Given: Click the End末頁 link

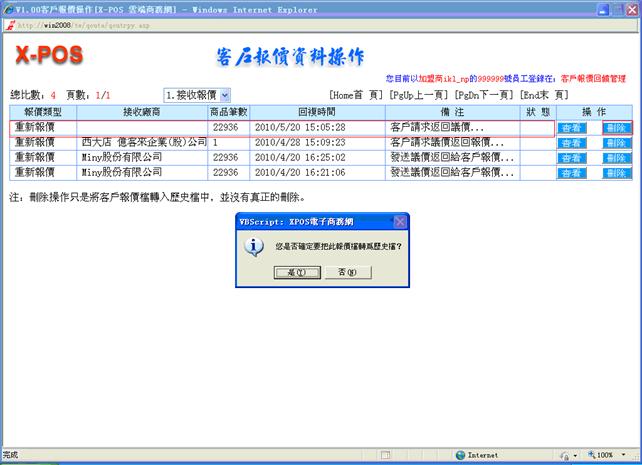Looking at the screenshot, I should [x=545, y=94].
